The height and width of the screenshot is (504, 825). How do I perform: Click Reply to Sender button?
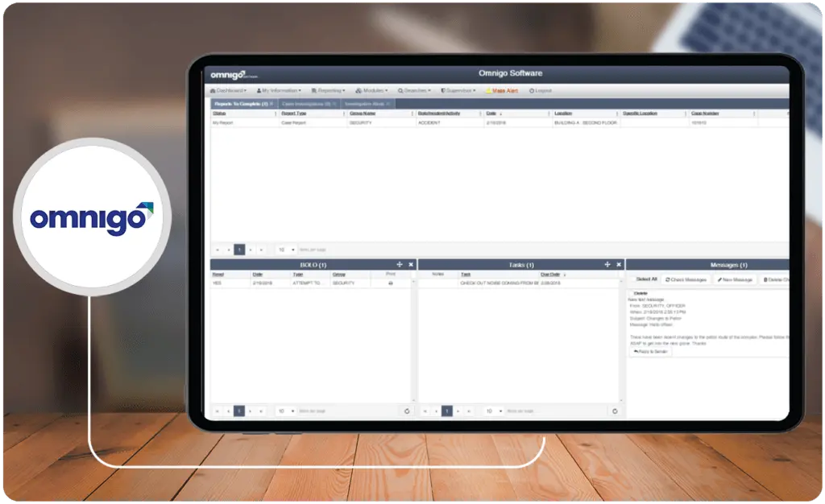pyautogui.click(x=650, y=352)
